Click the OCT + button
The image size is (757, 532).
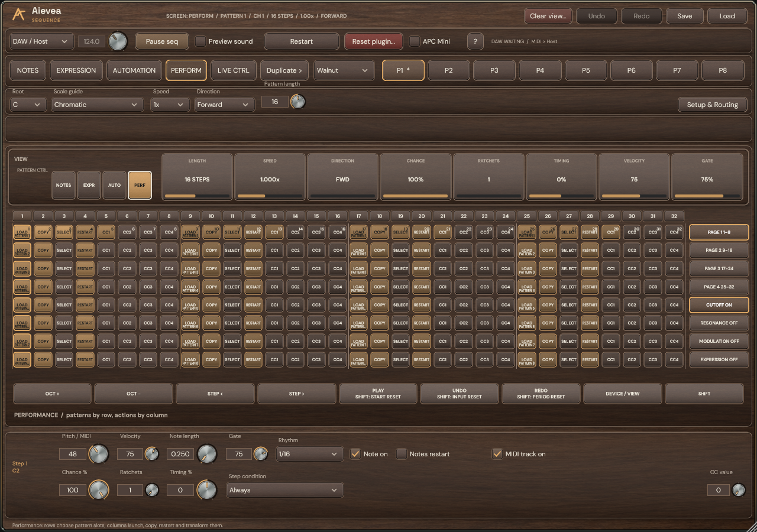53,394
